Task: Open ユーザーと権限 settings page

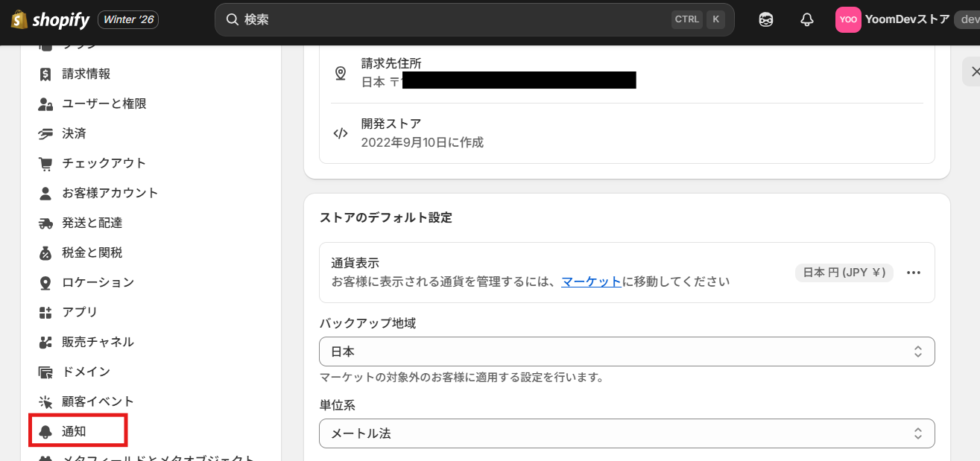Action: coord(104,104)
